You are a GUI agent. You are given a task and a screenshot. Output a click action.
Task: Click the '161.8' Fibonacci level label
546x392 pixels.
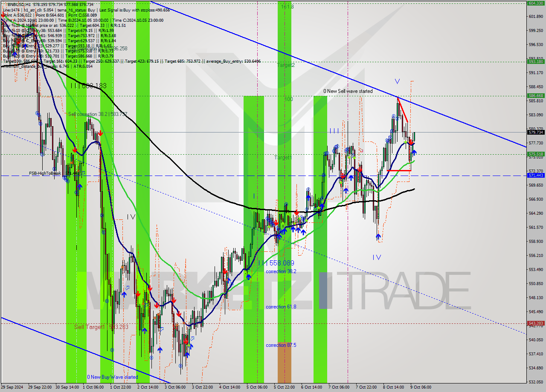tap(288, 7)
